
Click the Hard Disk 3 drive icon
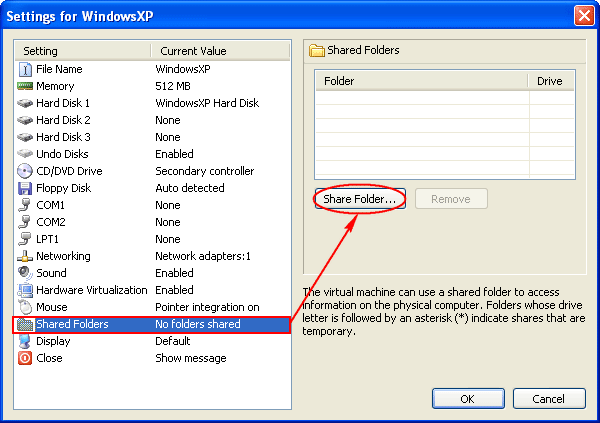(x=25, y=137)
